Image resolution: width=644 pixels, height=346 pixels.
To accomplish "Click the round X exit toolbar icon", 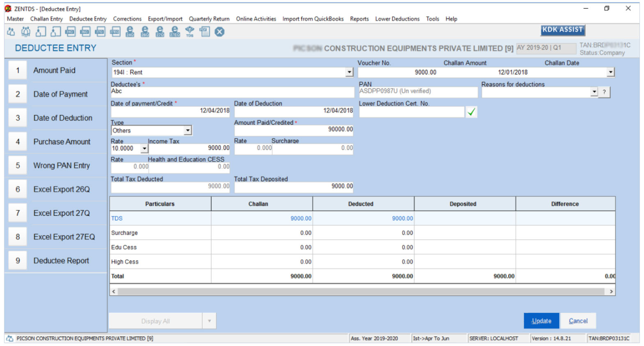I will 220,32.
